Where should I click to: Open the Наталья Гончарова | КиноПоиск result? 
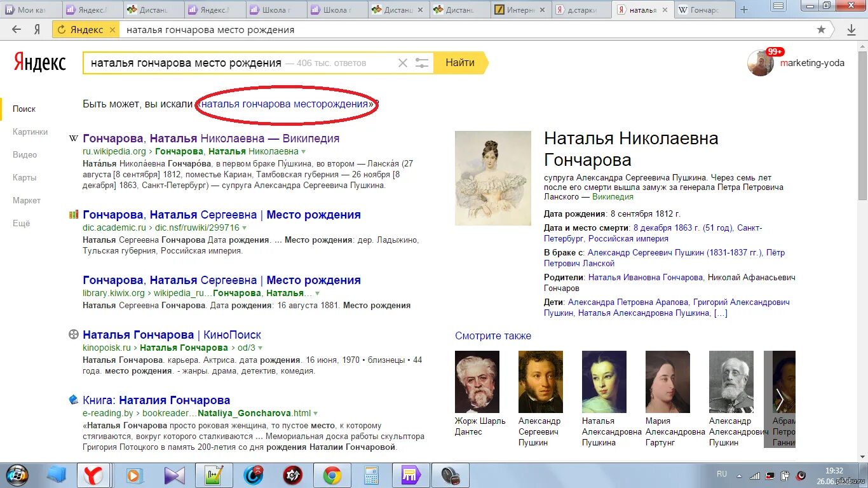coord(172,335)
